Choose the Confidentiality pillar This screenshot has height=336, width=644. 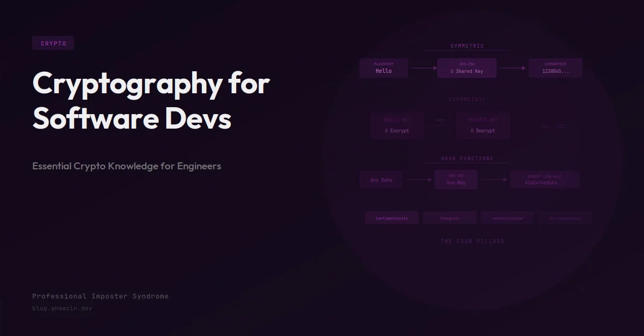pos(392,218)
